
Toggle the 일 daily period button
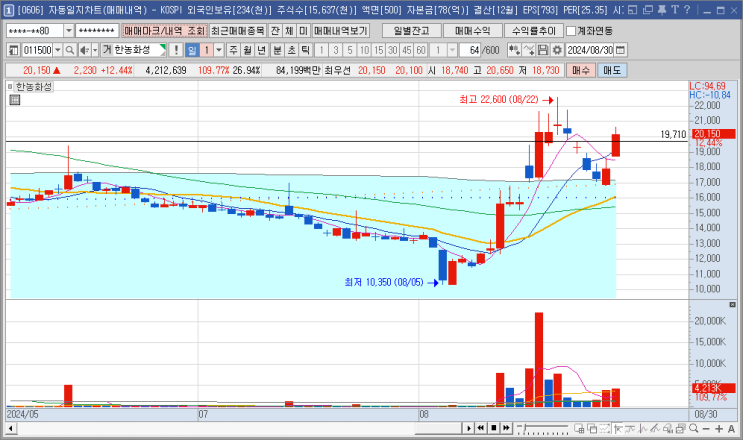[x=191, y=50]
